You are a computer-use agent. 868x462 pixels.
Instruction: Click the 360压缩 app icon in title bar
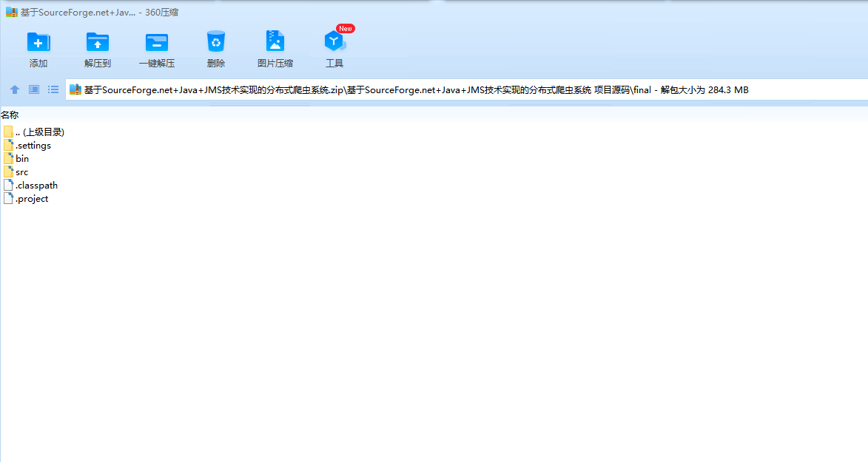click(12, 12)
